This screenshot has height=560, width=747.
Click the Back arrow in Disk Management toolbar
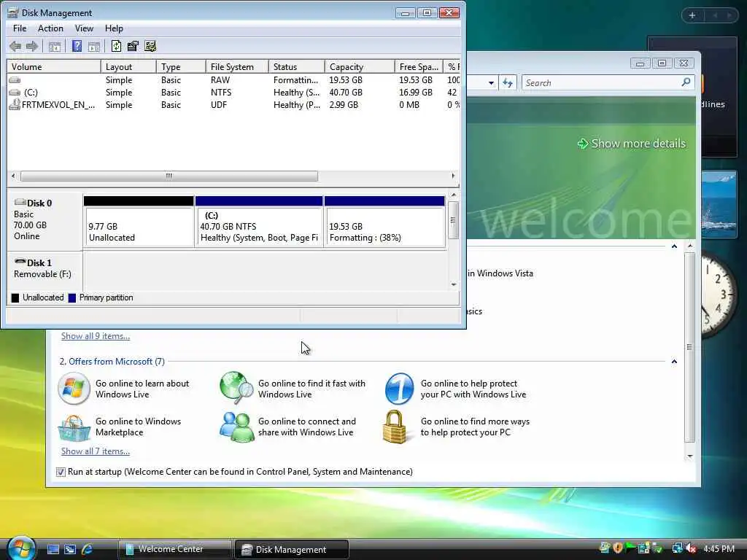(15, 46)
